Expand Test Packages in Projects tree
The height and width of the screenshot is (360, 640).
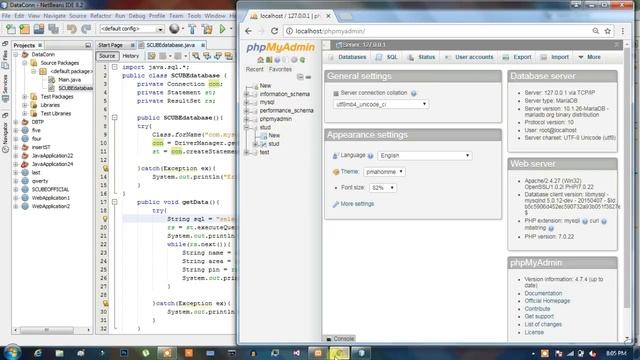(x=25, y=97)
